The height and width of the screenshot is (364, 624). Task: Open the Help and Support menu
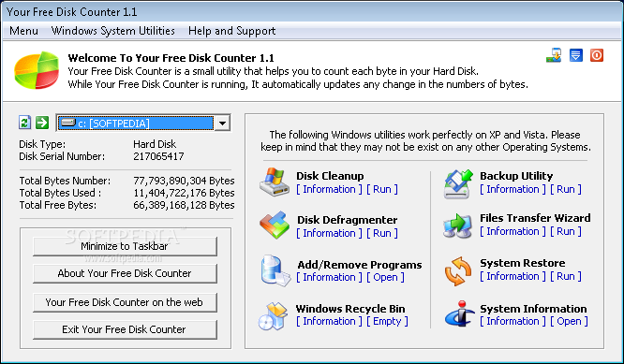point(232,31)
